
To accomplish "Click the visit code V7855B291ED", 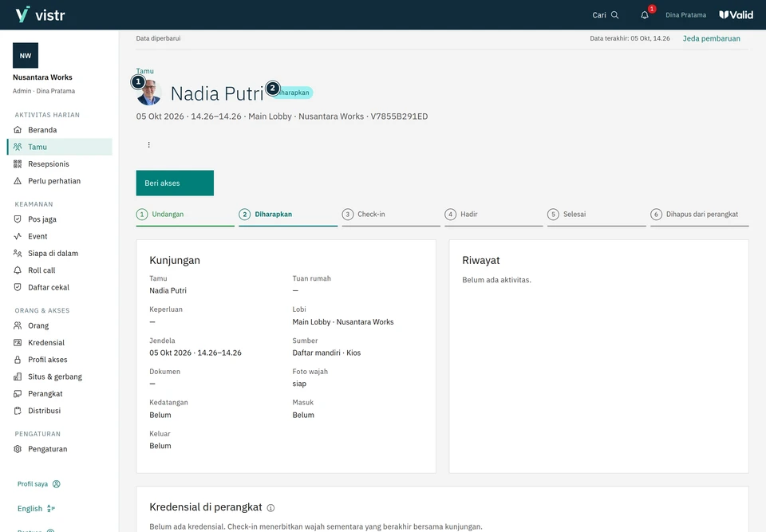I will point(399,116).
